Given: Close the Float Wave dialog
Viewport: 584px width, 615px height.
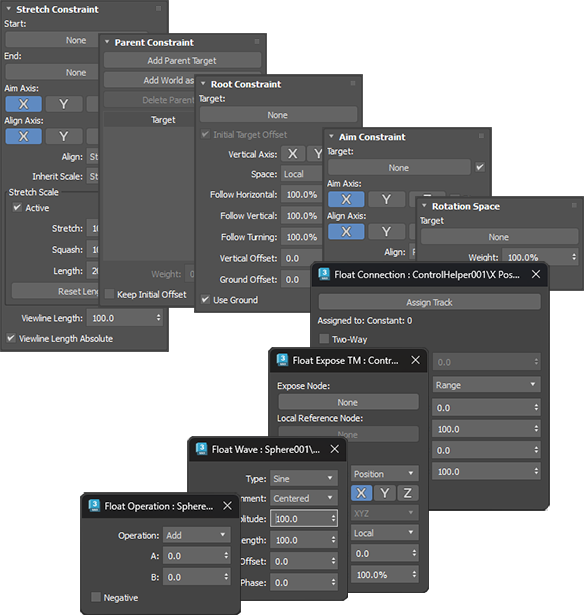Looking at the screenshot, I should coord(335,449).
